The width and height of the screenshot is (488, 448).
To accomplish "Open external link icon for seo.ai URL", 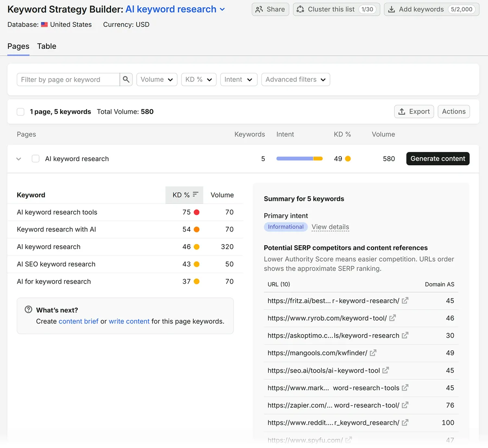I will click(x=386, y=370).
